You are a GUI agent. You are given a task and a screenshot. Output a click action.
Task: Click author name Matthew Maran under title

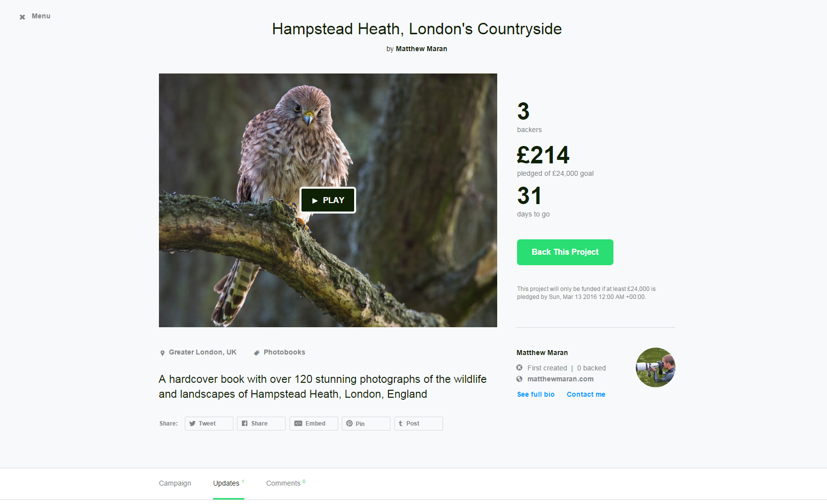[x=421, y=49]
